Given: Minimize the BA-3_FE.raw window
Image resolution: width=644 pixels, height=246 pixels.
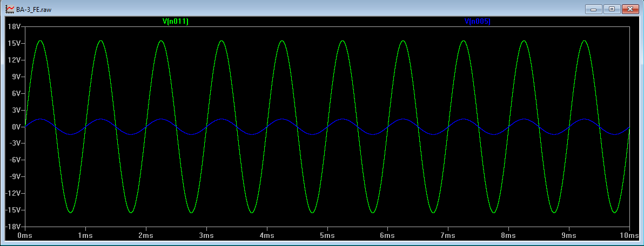Looking at the screenshot, I should pyautogui.click(x=593, y=9).
